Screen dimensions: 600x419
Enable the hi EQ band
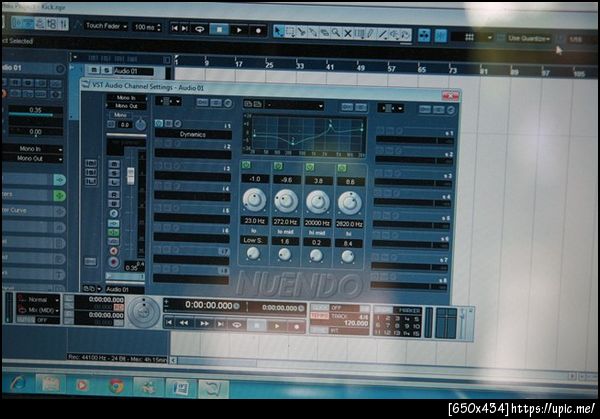point(342,168)
